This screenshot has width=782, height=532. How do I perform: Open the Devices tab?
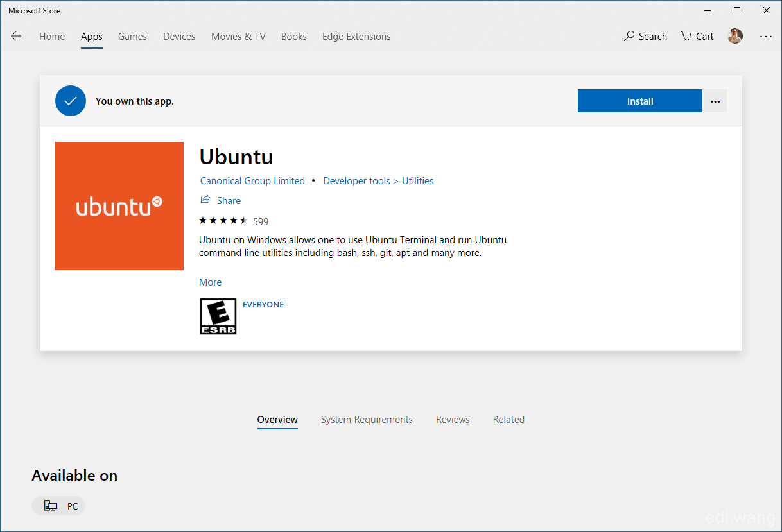pyautogui.click(x=179, y=37)
